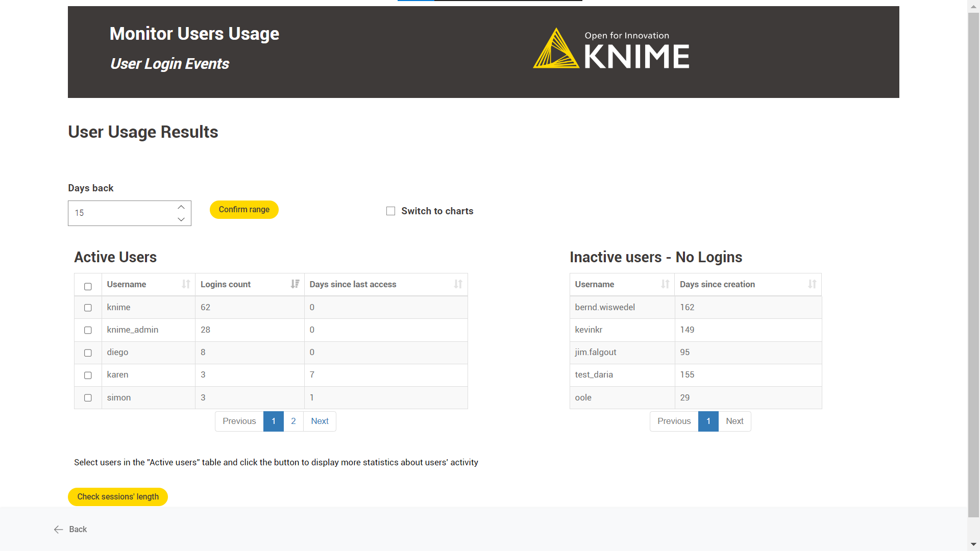Select page 1 in Active Users pagination

pyautogui.click(x=274, y=421)
